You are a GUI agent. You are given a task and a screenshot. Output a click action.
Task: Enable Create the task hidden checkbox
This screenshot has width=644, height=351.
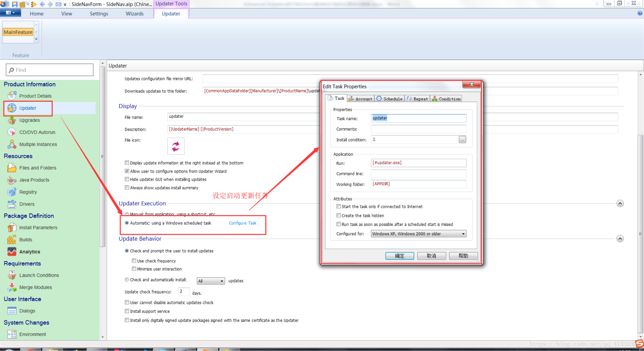pos(339,215)
